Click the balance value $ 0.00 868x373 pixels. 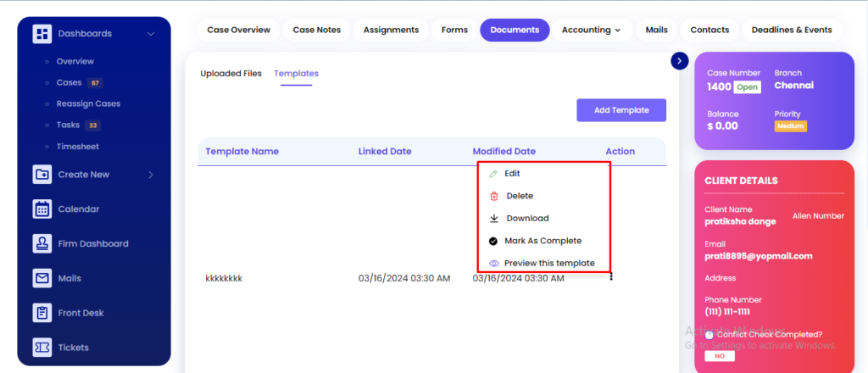pyautogui.click(x=722, y=126)
